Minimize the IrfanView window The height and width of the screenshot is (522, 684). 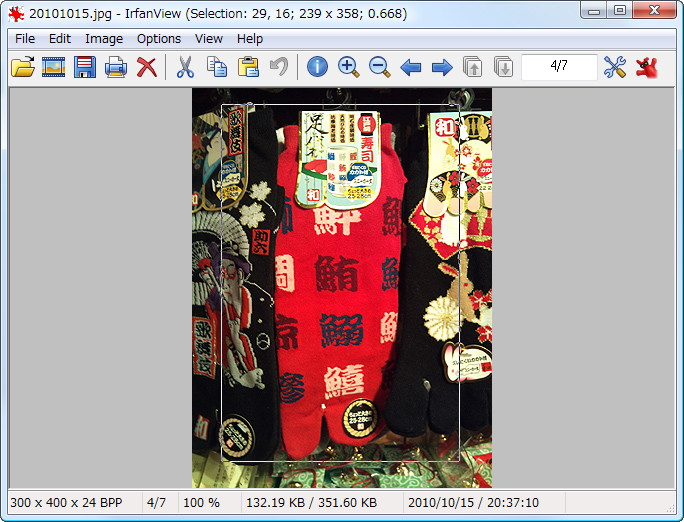pyautogui.click(x=593, y=10)
